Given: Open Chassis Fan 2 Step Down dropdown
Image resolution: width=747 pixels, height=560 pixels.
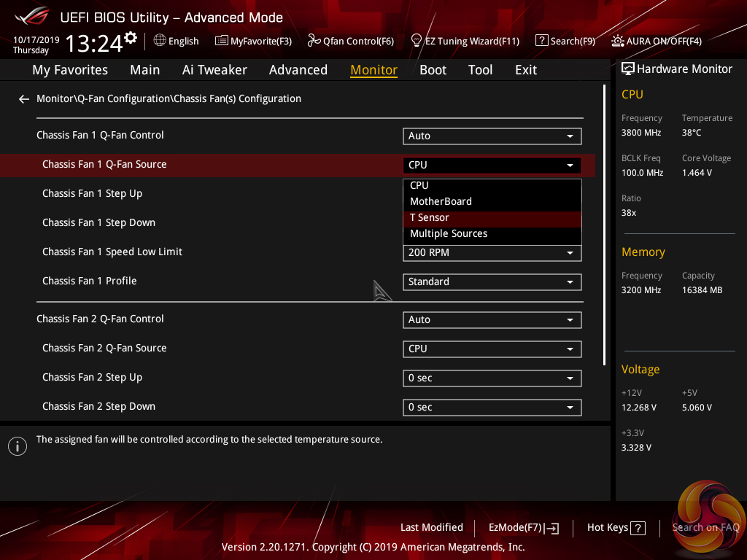Looking at the screenshot, I should click(492, 407).
